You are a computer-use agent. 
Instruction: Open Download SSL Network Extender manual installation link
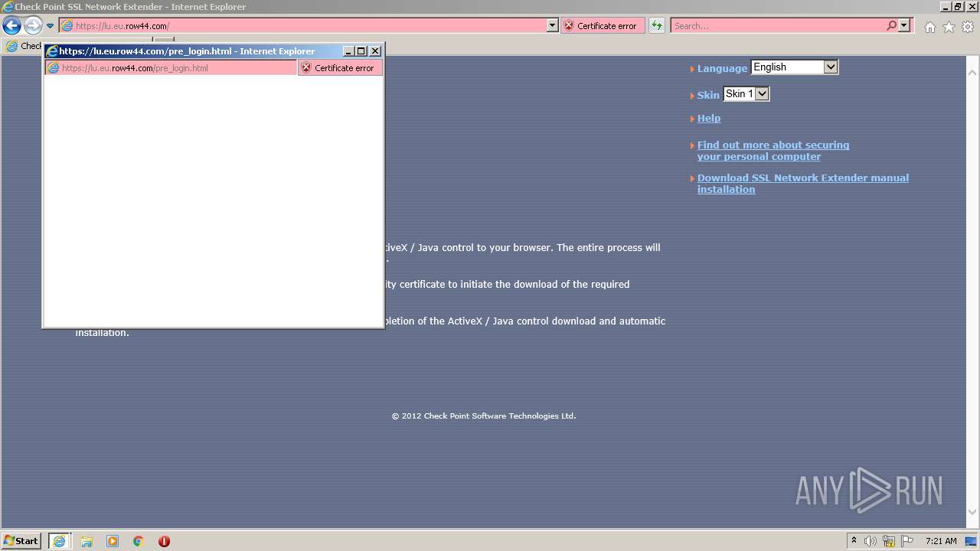(803, 184)
